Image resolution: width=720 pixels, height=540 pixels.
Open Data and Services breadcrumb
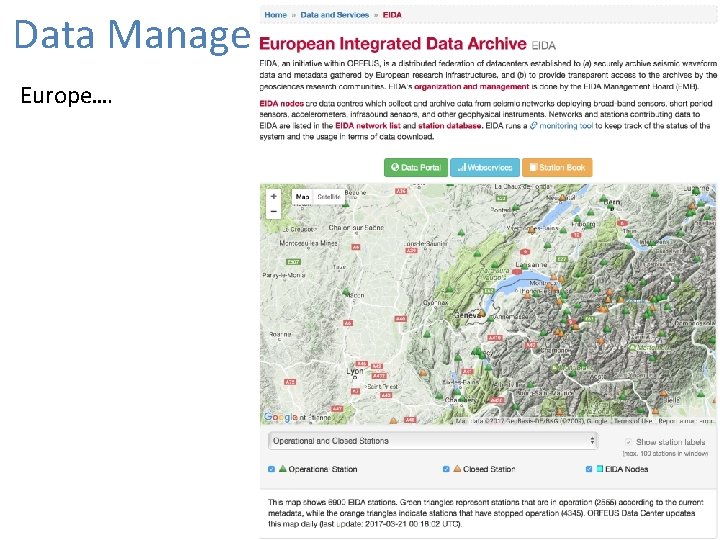pyautogui.click(x=335, y=15)
